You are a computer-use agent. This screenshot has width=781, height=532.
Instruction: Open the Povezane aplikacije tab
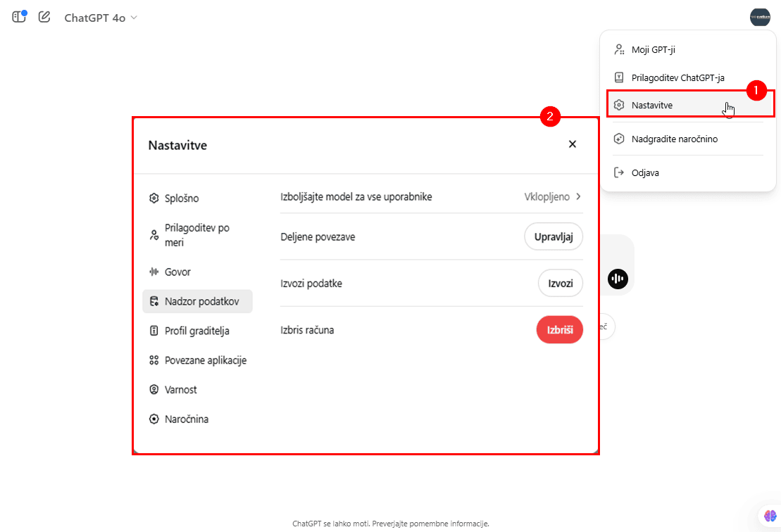[x=205, y=360]
